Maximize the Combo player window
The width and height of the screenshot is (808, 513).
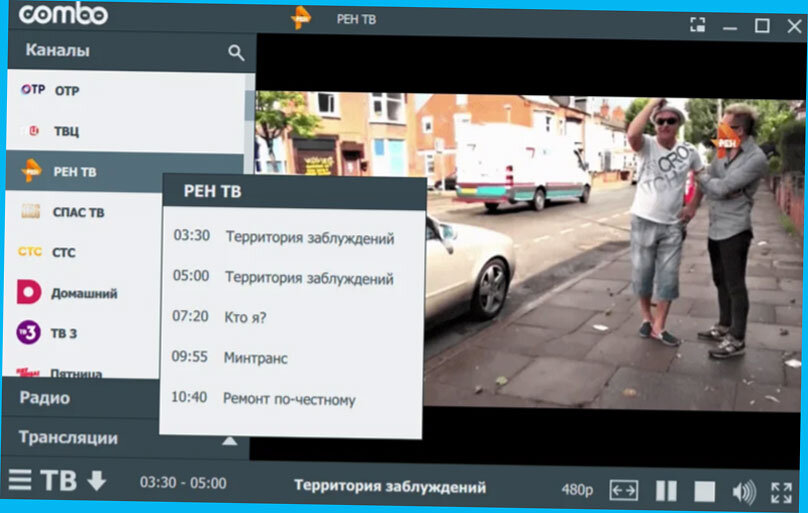(762, 26)
